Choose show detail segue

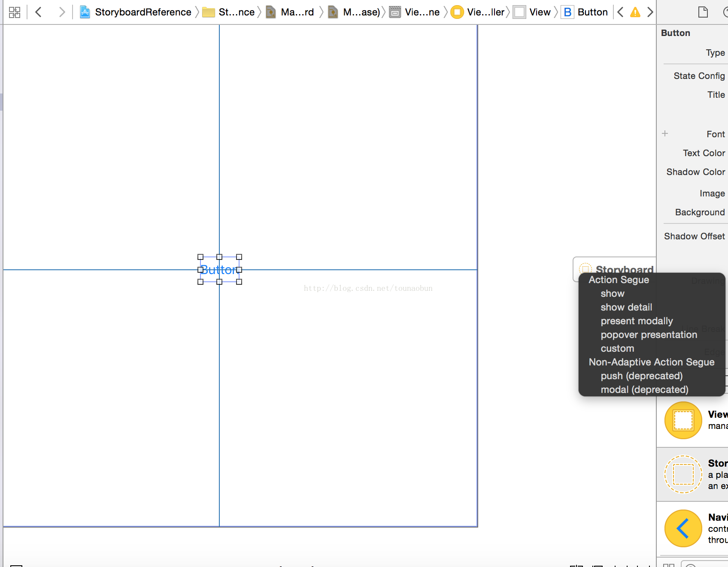click(626, 307)
